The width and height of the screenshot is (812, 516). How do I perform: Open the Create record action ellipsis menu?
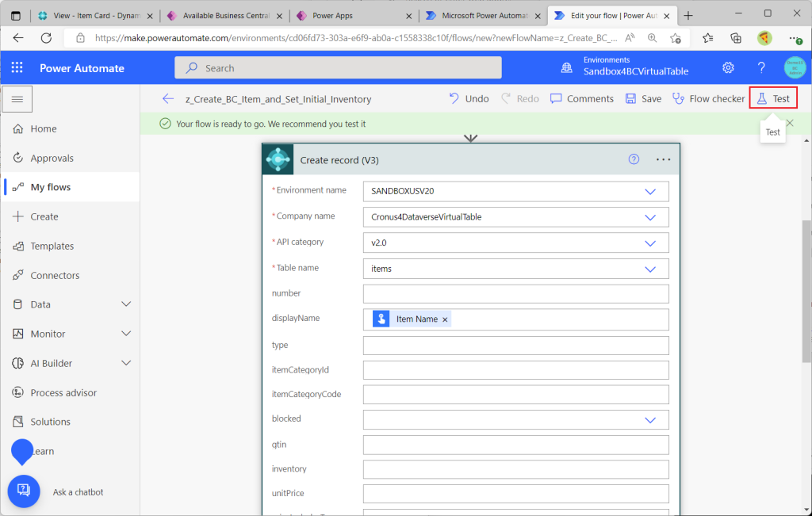coord(664,159)
